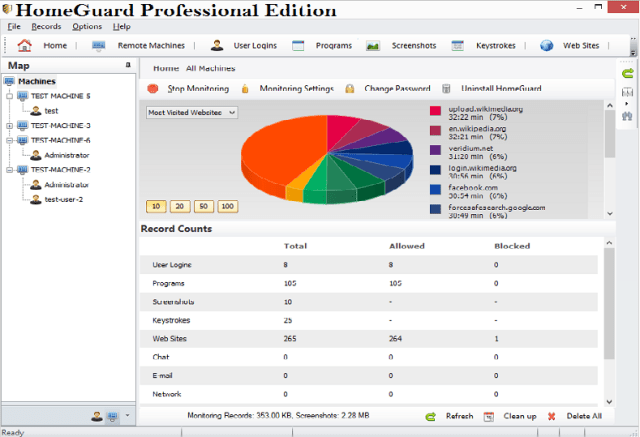Show top 20 websites
640x437 pixels.
[x=180, y=206]
